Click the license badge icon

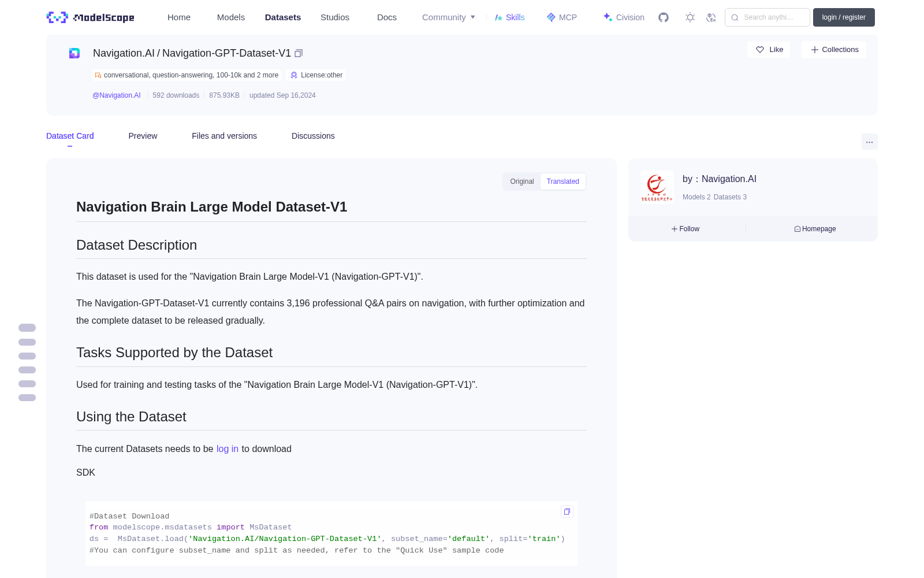[294, 75]
